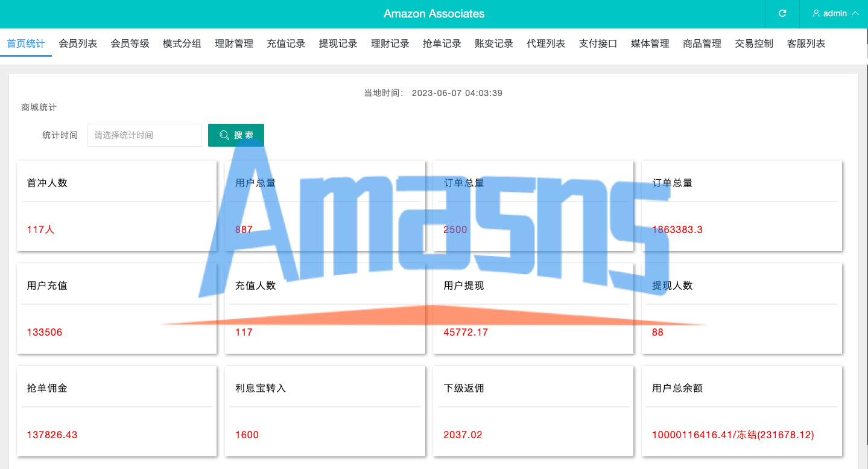Image resolution: width=868 pixels, height=469 pixels.
Task: Select the 抢单记录 tab
Action: (x=442, y=43)
